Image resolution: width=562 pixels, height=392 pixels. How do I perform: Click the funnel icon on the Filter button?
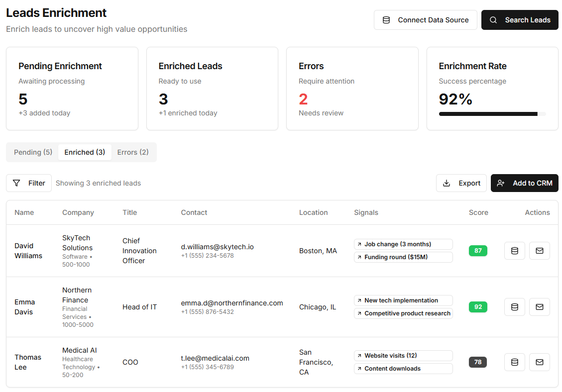(16, 183)
